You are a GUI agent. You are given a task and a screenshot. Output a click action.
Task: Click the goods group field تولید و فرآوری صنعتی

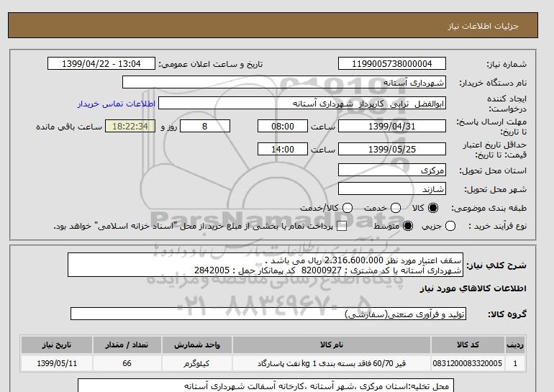[x=268, y=314]
